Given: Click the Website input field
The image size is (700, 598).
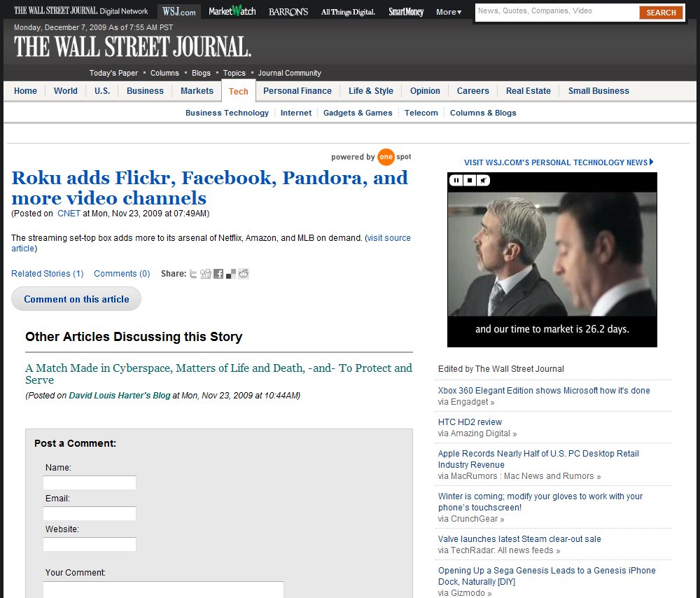Looking at the screenshot, I should pyautogui.click(x=90, y=544).
